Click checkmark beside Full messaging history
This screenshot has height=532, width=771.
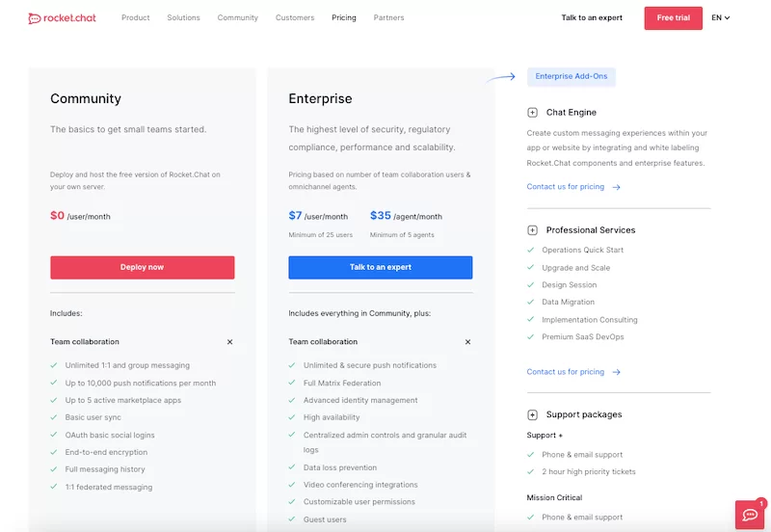click(54, 469)
